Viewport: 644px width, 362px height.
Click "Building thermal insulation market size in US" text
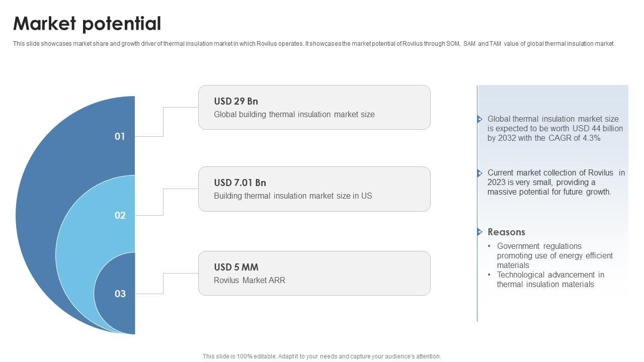[293, 196]
